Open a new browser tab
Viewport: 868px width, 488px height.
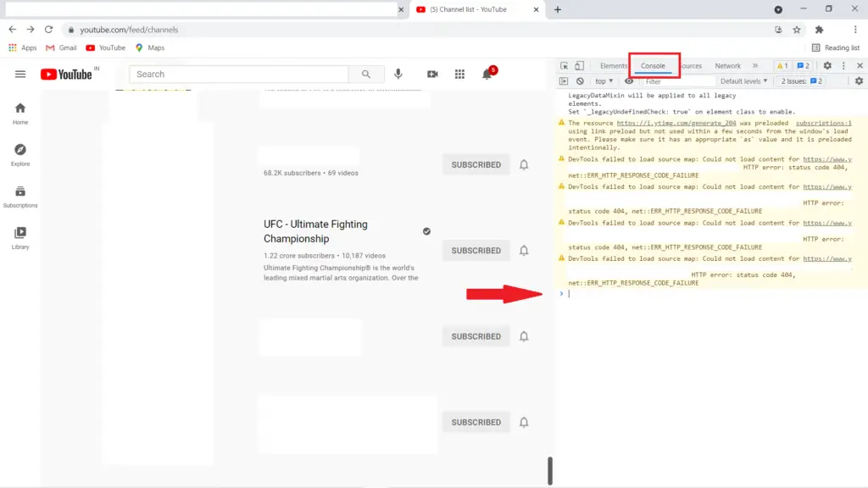558,9
